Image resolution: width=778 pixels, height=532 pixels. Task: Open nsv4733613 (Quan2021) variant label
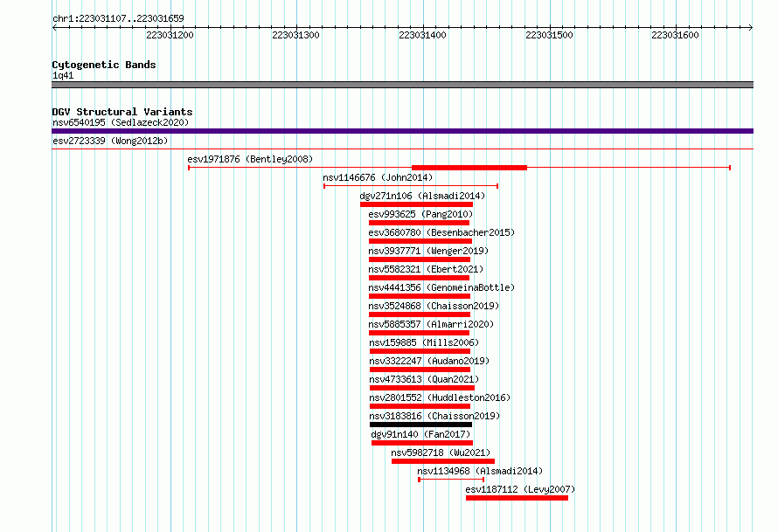click(x=424, y=379)
